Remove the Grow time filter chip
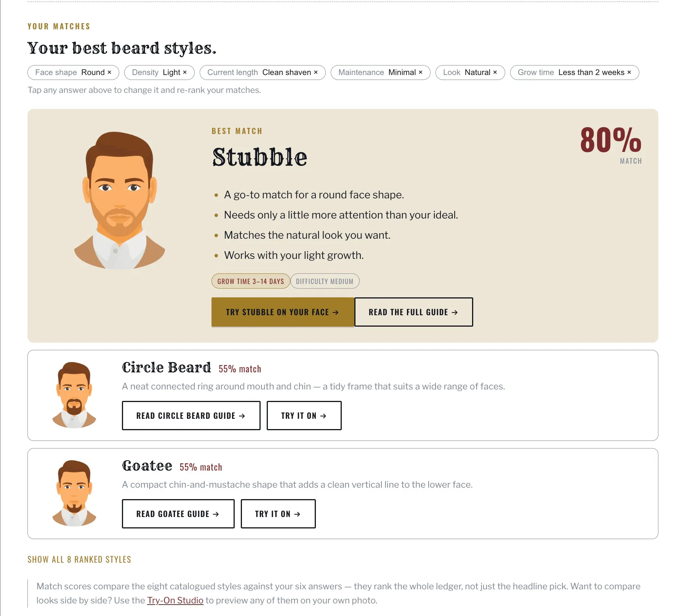This screenshot has width=682, height=616. tap(575, 72)
